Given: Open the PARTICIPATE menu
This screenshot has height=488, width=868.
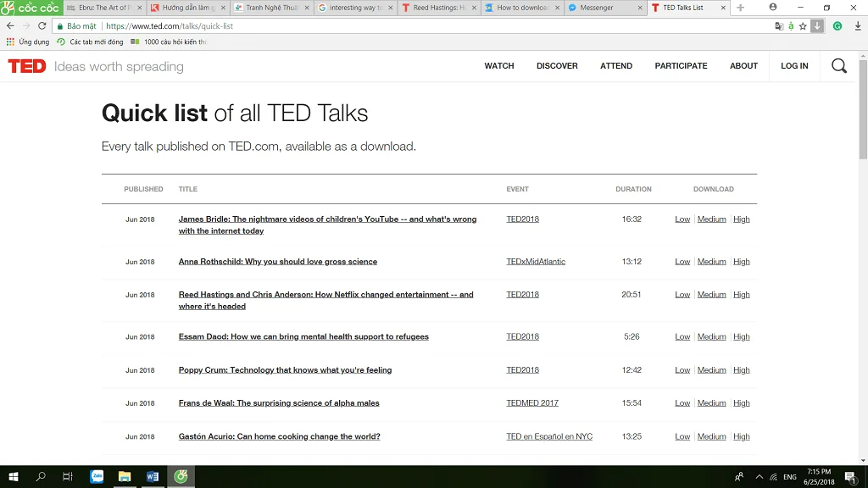Looking at the screenshot, I should 681,66.
